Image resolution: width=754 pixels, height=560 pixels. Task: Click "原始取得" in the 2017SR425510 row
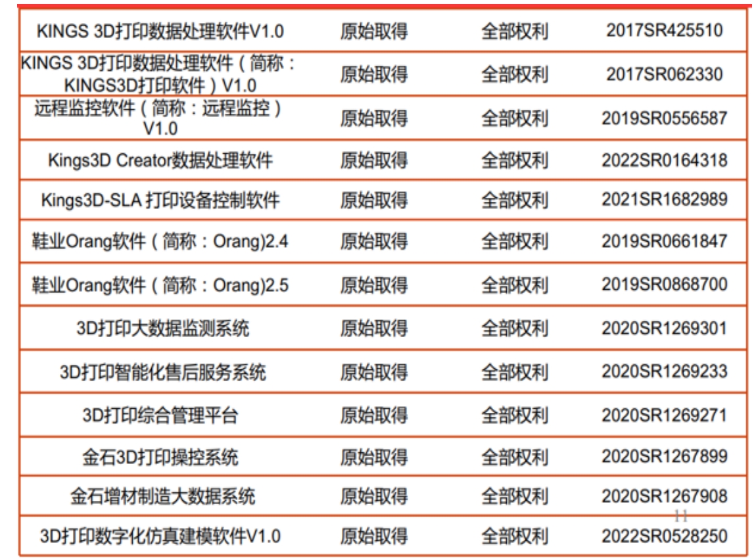click(x=374, y=32)
